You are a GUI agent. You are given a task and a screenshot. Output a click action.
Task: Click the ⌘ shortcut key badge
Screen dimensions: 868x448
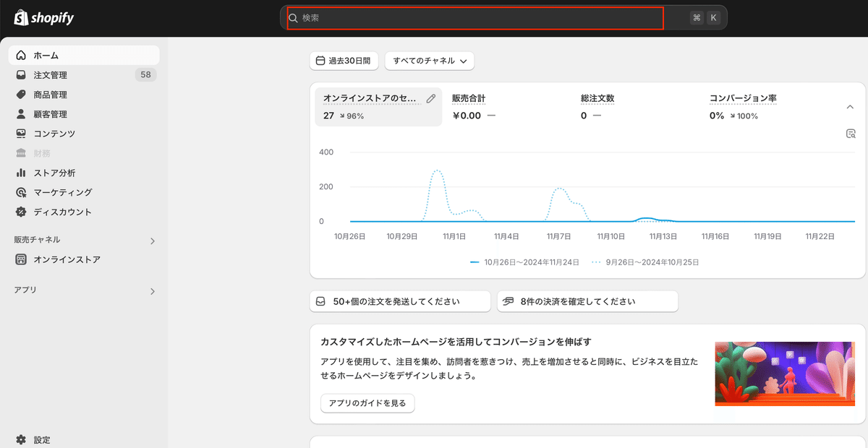coord(697,18)
